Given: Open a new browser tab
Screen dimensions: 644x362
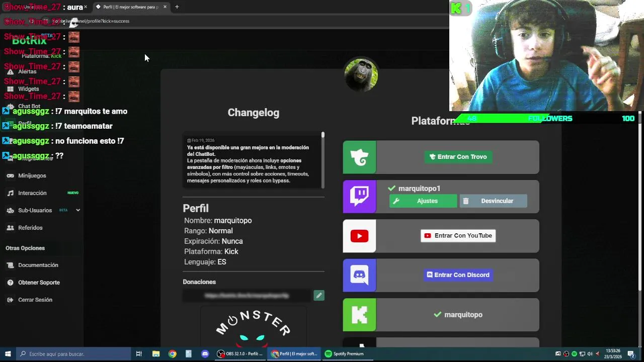Looking at the screenshot, I should coord(177,7).
